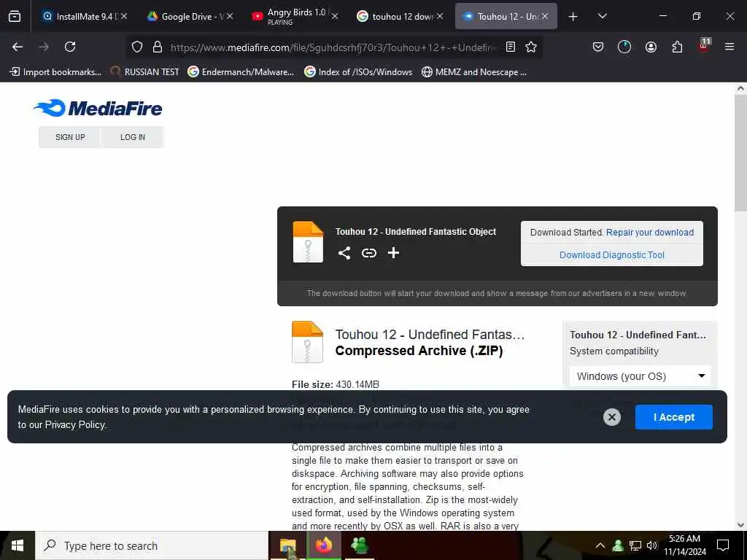List all tabs with the chevron
The image size is (747, 560).
(602, 16)
